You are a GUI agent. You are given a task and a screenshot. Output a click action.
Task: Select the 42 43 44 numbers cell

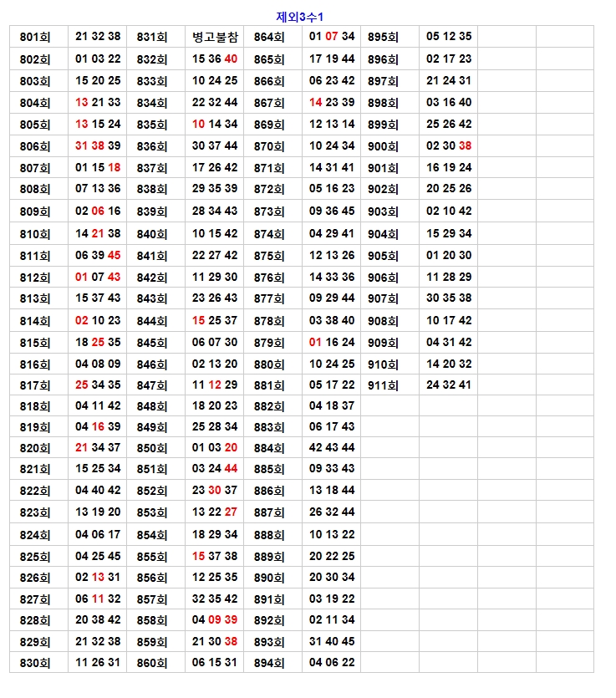(x=332, y=447)
